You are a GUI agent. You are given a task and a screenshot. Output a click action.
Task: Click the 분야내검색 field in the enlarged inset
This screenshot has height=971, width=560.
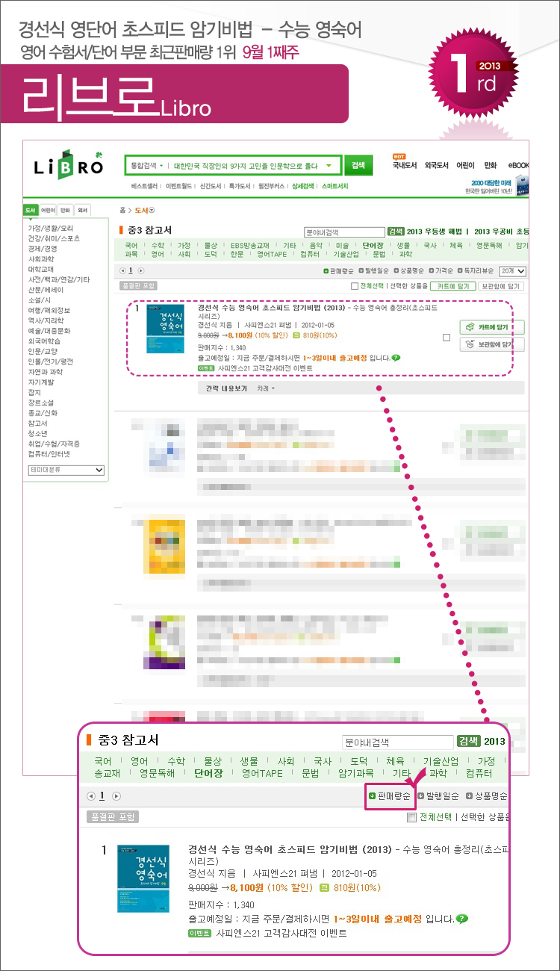[398, 742]
